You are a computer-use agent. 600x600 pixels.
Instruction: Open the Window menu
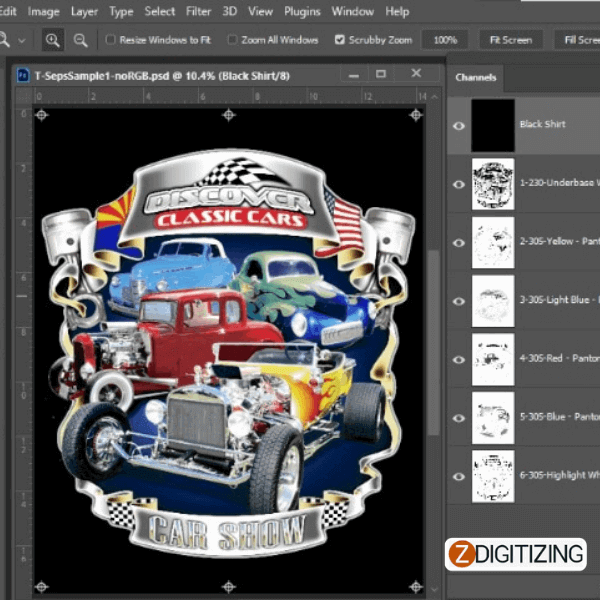pos(352,12)
